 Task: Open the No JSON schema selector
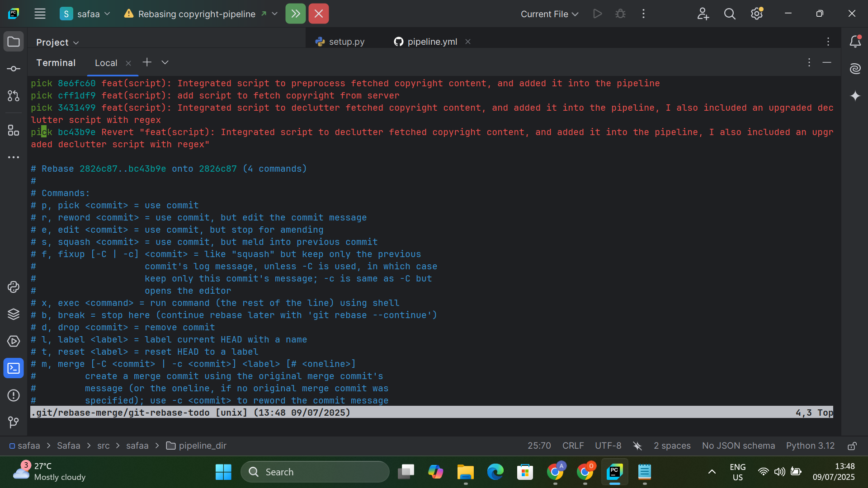click(x=738, y=446)
